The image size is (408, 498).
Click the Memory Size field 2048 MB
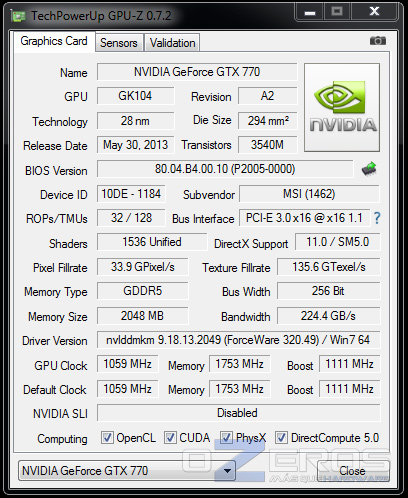tap(143, 316)
